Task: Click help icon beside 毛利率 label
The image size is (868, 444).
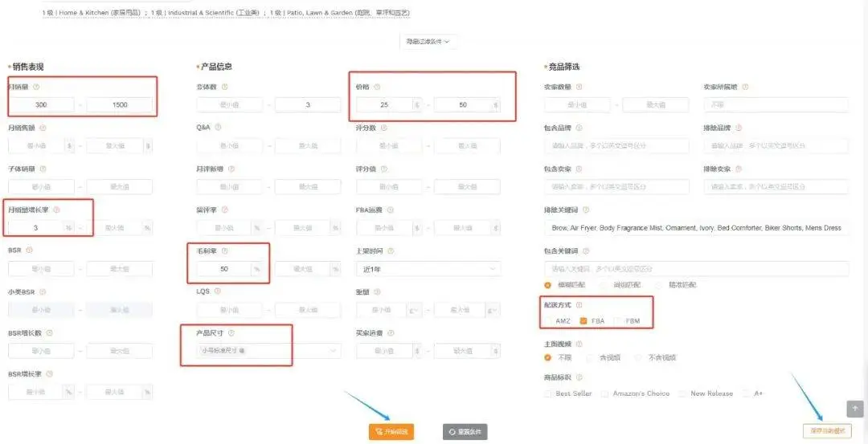Action: [224, 251]
